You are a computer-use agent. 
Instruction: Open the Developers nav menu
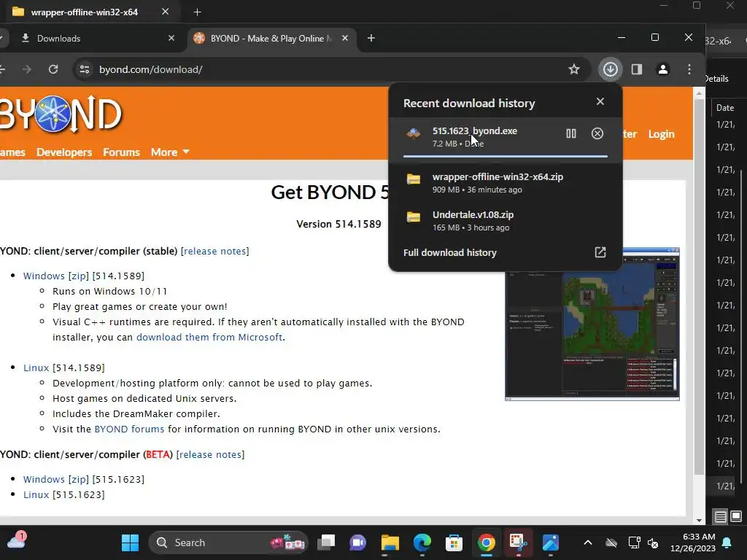click(64, 152)
